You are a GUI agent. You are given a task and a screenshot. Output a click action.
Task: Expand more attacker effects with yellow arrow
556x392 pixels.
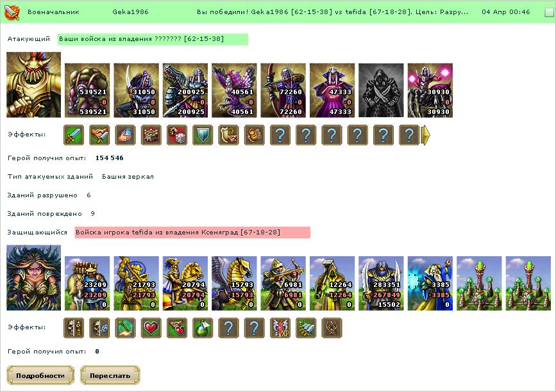426,135
